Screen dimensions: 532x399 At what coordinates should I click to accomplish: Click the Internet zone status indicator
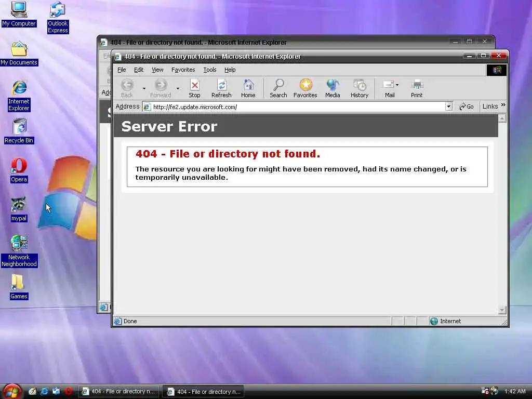(x=445, y=321)
